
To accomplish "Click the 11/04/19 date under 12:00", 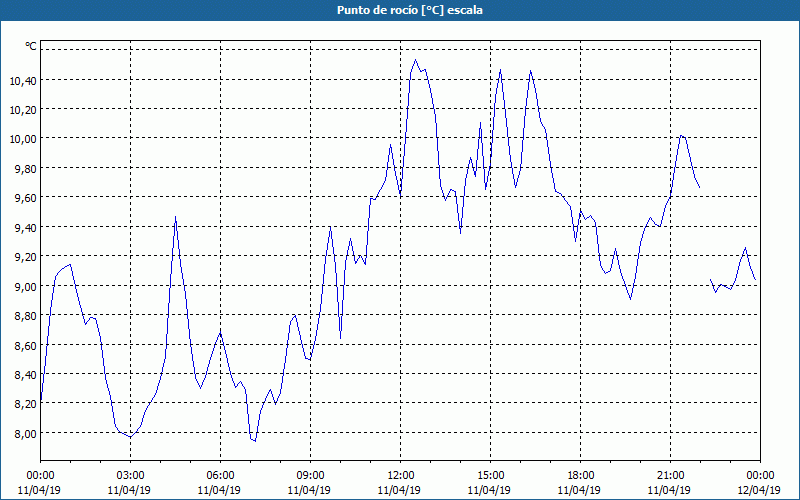I will pyautogui.click(x=399, y=490).
